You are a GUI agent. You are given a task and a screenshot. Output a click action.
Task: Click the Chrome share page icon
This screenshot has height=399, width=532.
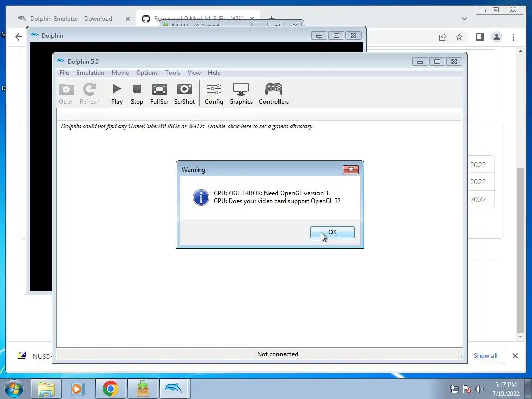(443, 37)
